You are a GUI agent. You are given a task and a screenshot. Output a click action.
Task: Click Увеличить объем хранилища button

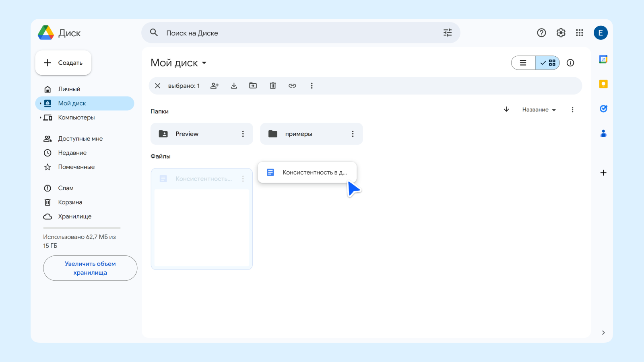(x=90, y=268)
